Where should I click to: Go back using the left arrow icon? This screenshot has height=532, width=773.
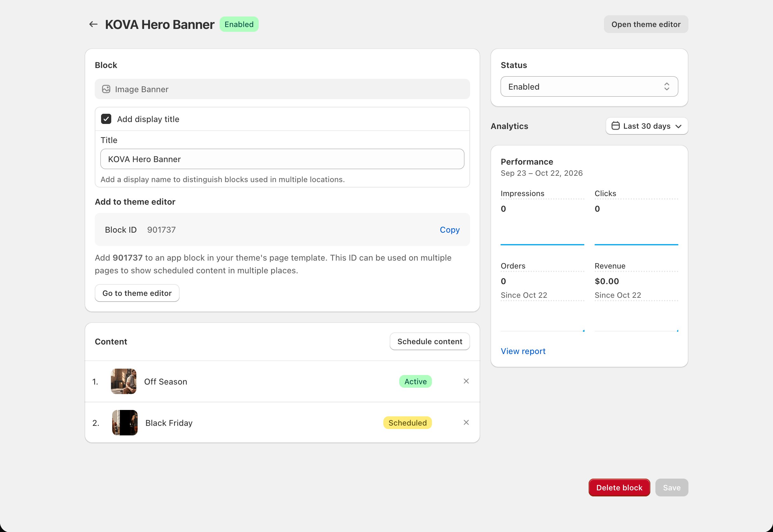[93, 24]
